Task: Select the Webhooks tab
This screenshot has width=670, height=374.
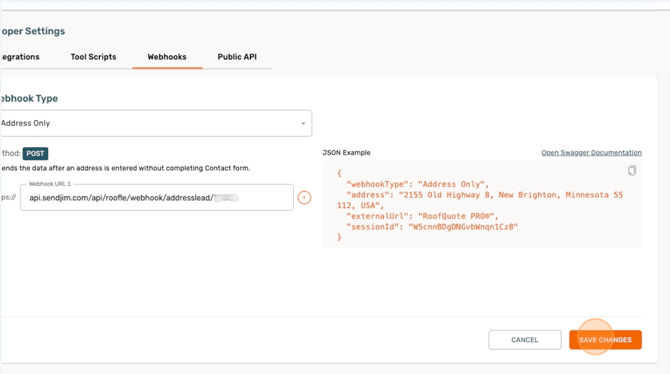Action: (x=167, y=57)
